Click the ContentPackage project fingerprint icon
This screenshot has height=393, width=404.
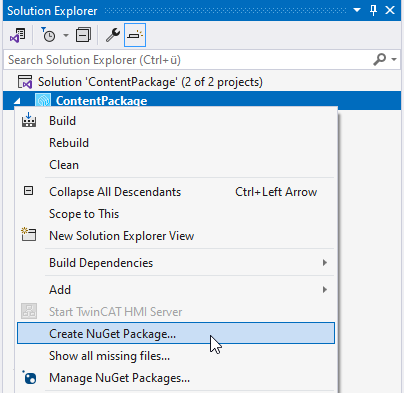click(43, 101)
